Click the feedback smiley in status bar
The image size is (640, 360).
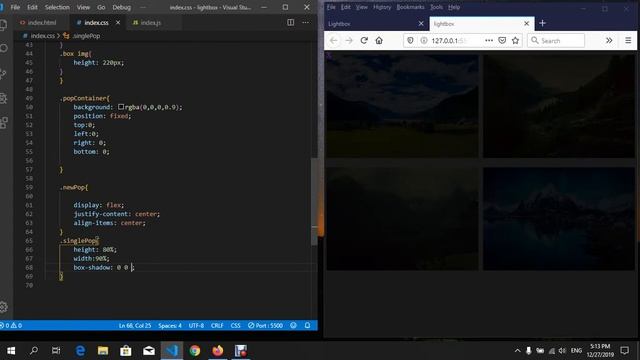(293, 325)
